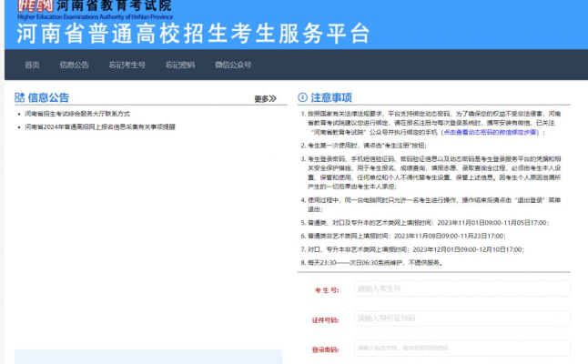This screenshot has height=364, width=588.
Task: Click the red 证件号码 field label
Action: pyautogui.click(x=324, y=319)
